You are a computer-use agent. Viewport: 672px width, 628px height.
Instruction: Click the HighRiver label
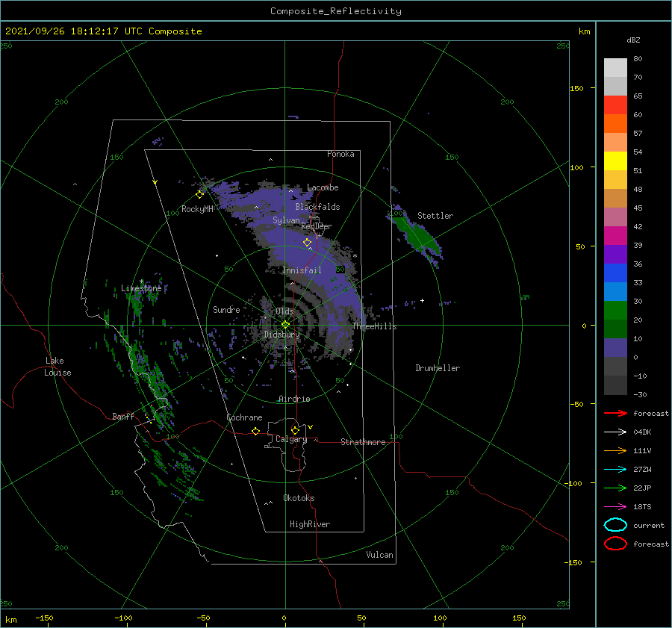point(309,524)
